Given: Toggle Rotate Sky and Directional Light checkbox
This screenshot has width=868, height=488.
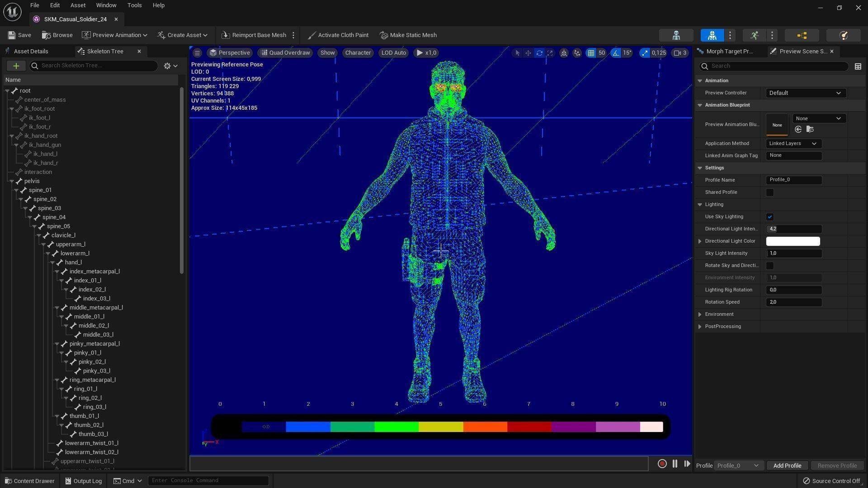Looking at the screenshot, I should tap(769, 266).
